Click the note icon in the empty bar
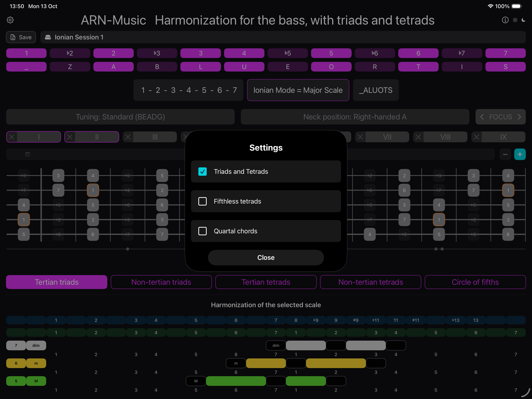The image size is (532, 399). click(28, 154)
